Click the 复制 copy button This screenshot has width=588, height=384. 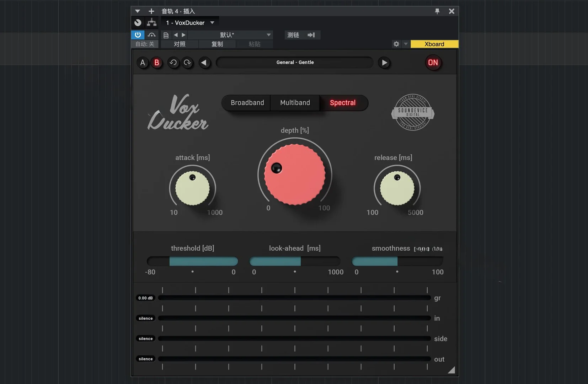point(217,44)
